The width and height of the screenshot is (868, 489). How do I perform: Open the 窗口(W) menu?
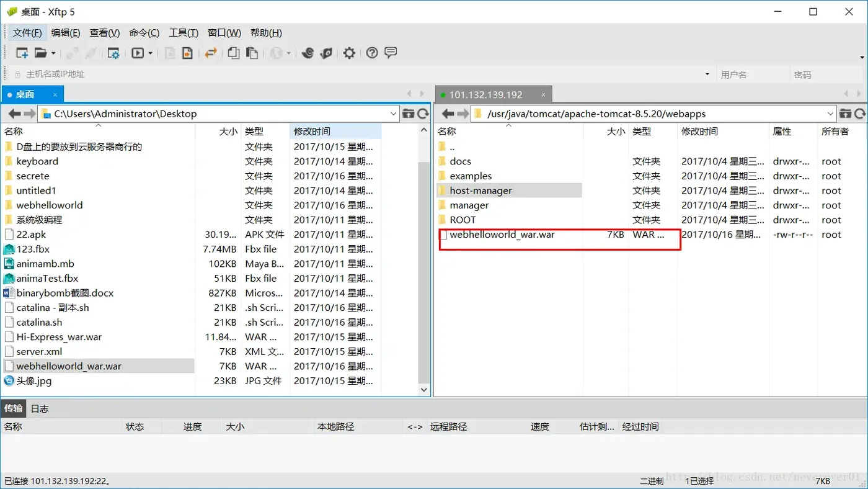[224, 33]
